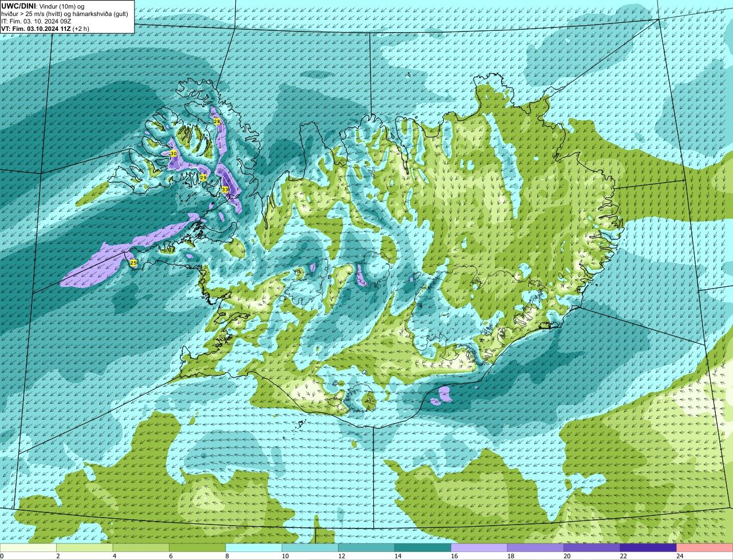Click the legend scale number 14
Image resolution: width=733 pixels, height=560 pixels.
[398, 556]
